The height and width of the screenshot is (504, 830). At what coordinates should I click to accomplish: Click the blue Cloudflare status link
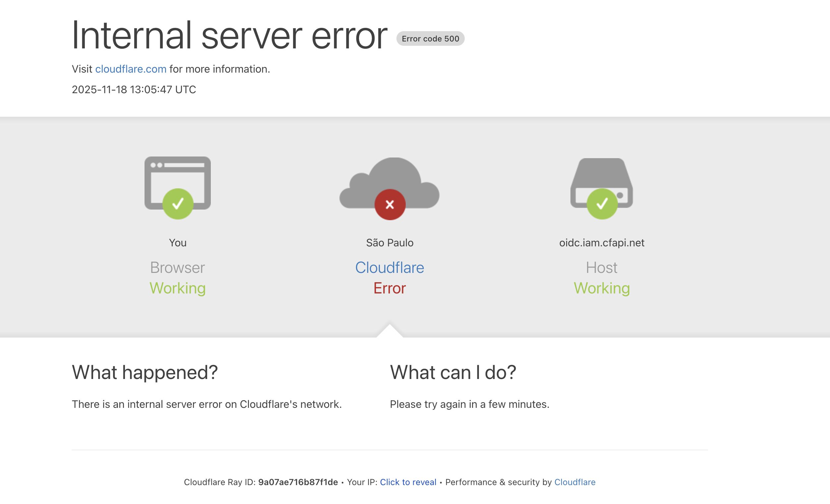click(389, 268)
